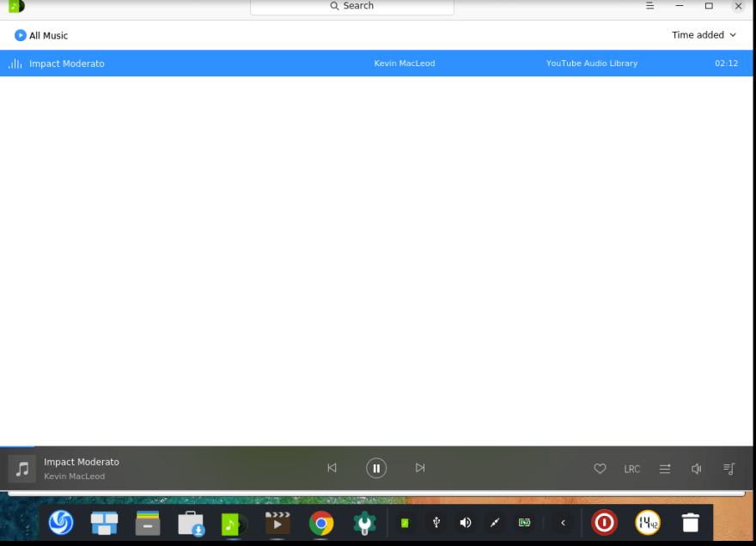Open the player volume control
The width and height of the screenshot is (756, 546).
tap(696, 469)
